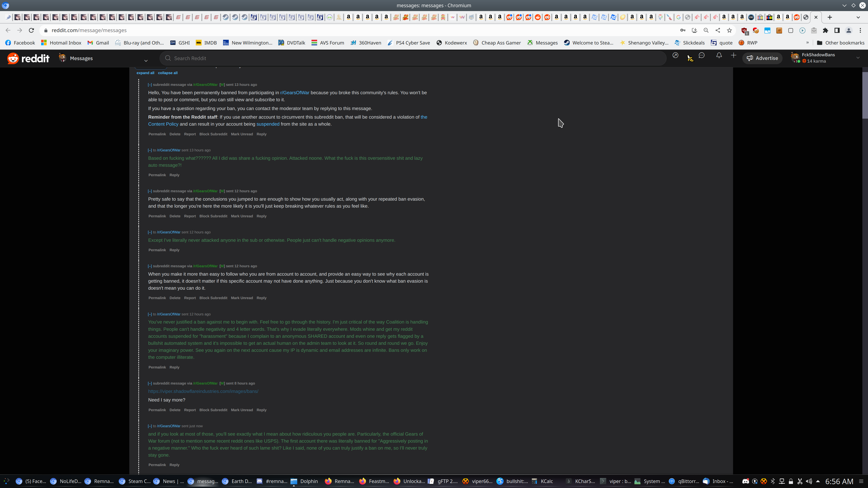
Task: Reload the page with refresh icon
Action: coord(31,30)
